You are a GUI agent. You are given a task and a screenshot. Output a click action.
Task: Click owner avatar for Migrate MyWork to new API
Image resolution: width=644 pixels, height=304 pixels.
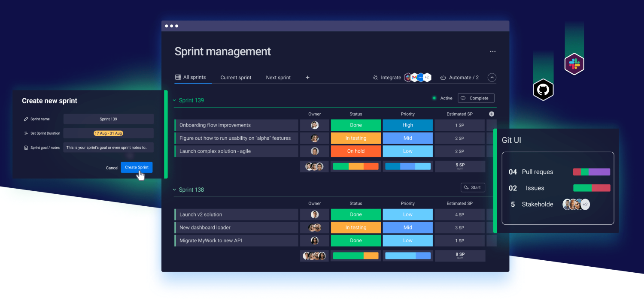pyautogui.click(x=315, y=241)
